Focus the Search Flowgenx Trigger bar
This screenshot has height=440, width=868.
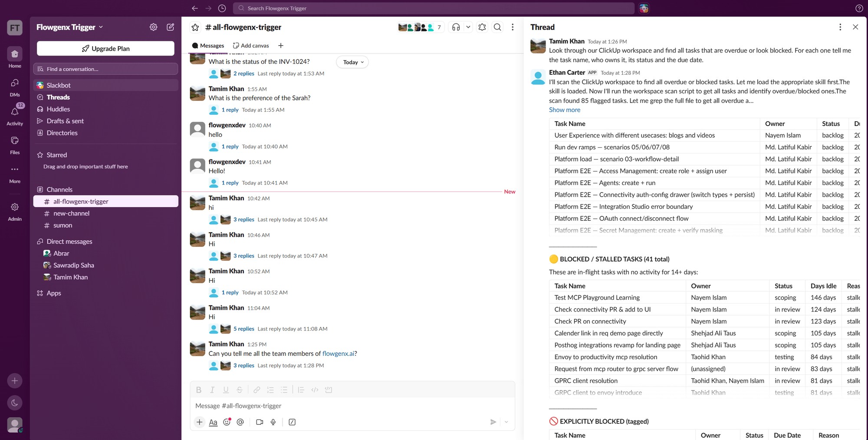(x=434, y=8)
